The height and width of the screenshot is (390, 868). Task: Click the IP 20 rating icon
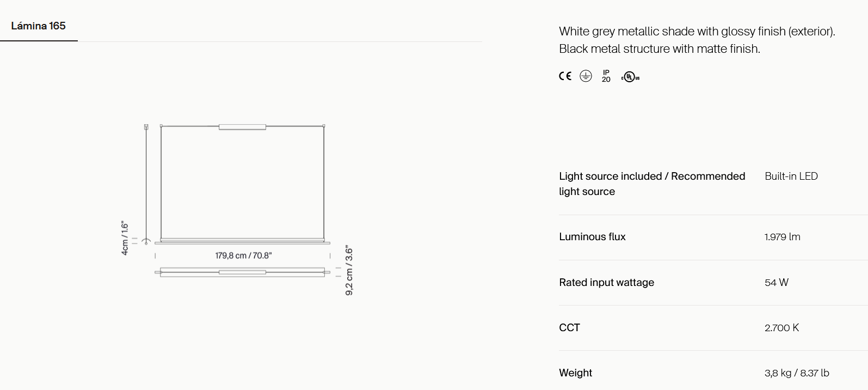[606, 76]
